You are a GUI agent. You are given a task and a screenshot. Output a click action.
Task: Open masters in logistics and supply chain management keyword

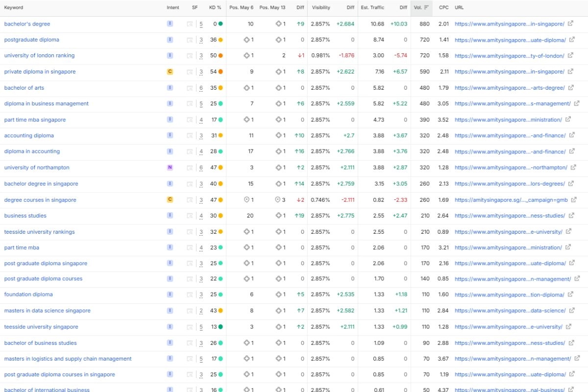point(68,359)
